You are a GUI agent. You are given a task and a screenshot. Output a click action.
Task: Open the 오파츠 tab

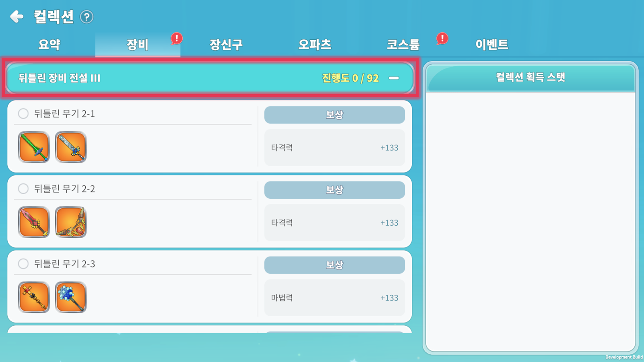click(315, 44)
